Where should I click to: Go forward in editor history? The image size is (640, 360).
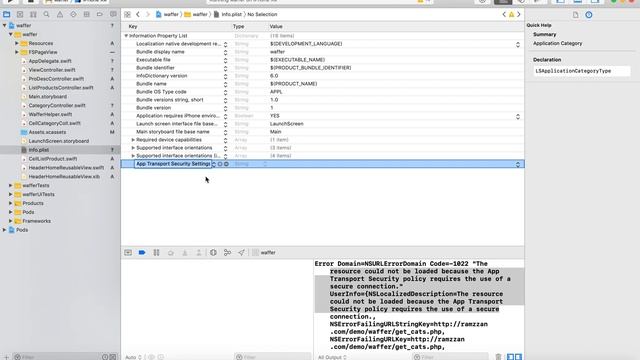[148, 14]
